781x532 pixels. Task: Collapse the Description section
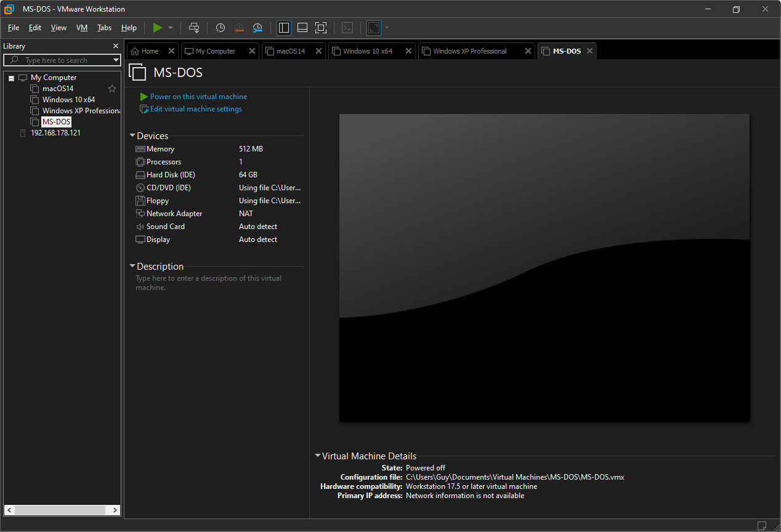pos(132,267)
